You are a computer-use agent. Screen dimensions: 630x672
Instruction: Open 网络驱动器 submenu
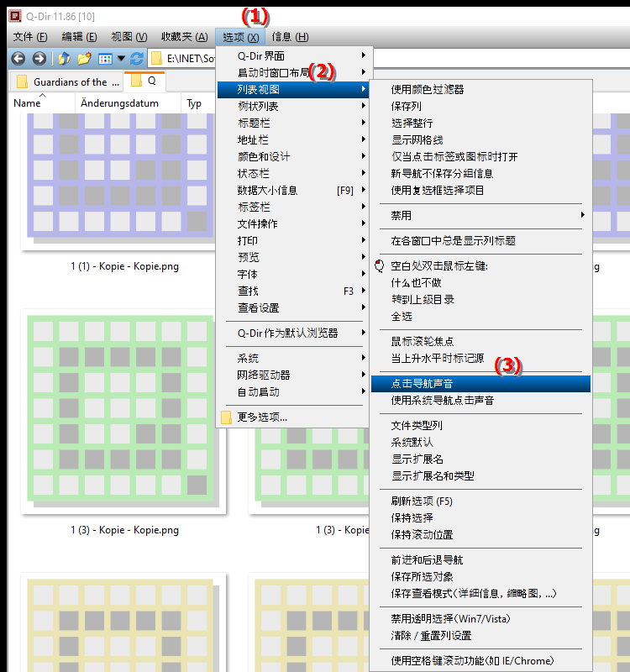click(293, 375)
